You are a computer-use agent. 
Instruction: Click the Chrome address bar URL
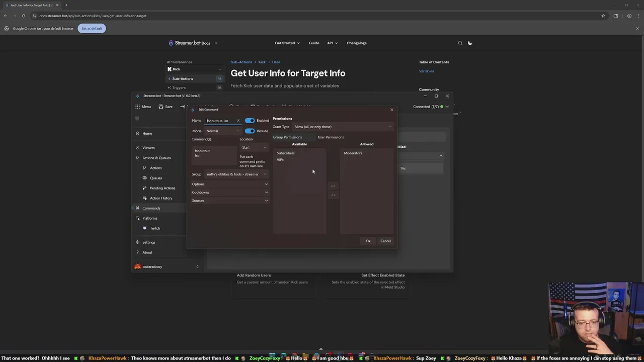tap(93, 16)
